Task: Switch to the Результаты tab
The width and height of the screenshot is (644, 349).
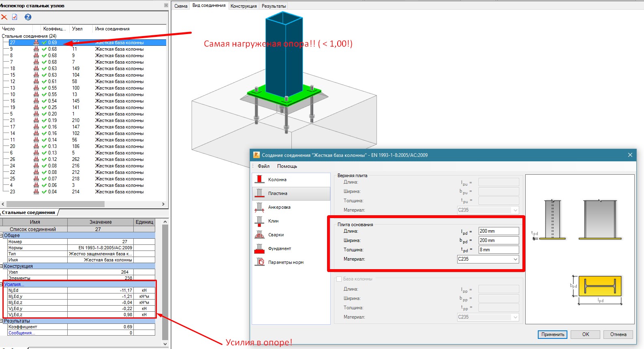Action: pos(274,6)
